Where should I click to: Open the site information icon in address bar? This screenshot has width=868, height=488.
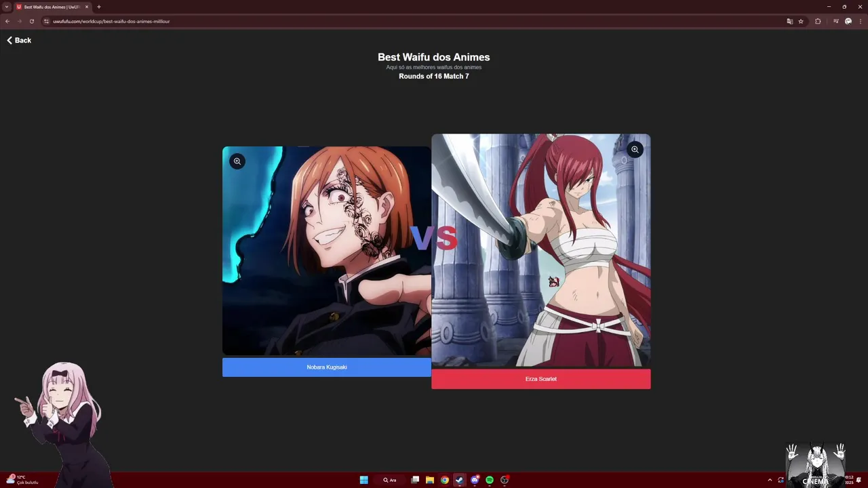[x=46, y=21]
